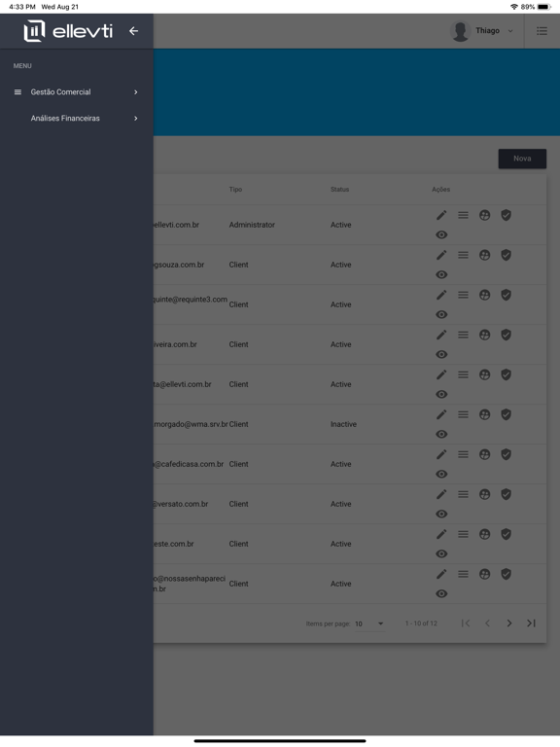Open the list menu icon at top right
560x747 pixels.
click(542, 31)
